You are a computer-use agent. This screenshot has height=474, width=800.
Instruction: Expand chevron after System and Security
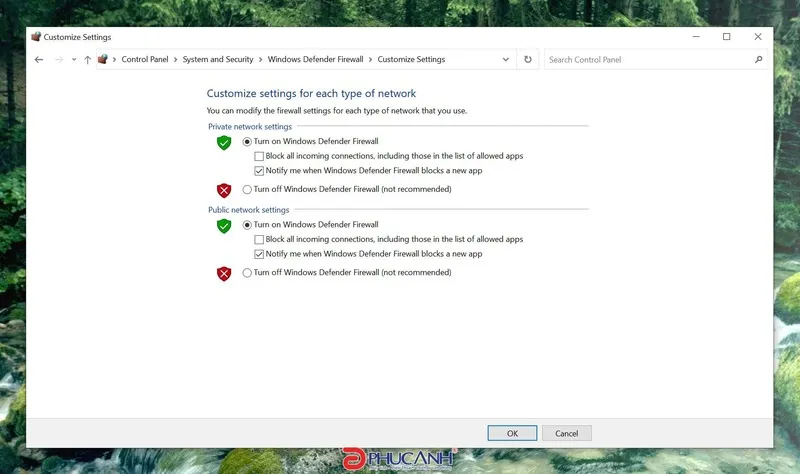click(x=261, y=60)
